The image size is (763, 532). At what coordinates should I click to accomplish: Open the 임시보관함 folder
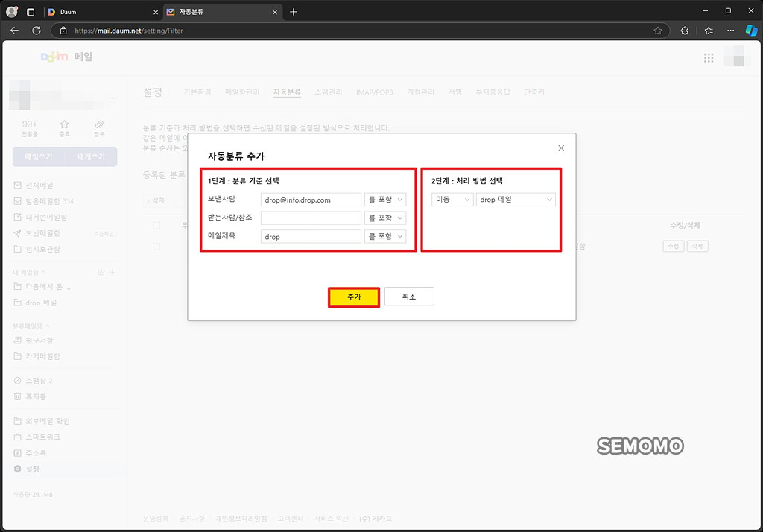[37, 249]
